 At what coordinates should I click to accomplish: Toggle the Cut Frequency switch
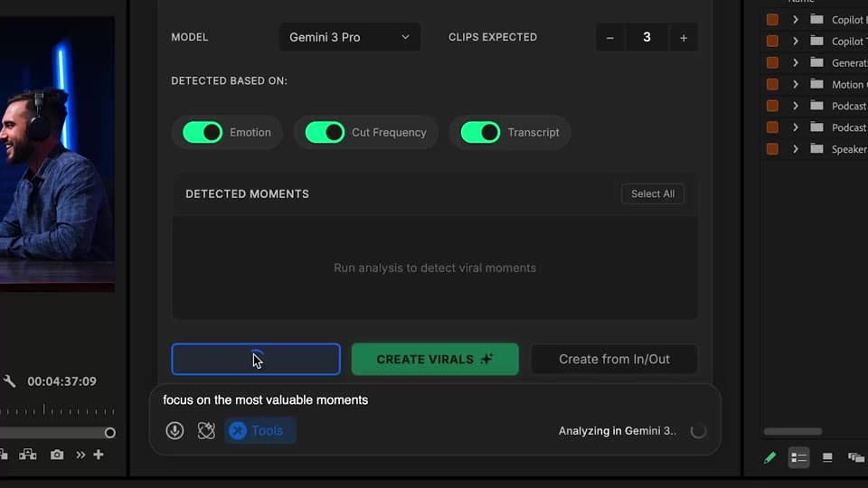coord(325,132)
